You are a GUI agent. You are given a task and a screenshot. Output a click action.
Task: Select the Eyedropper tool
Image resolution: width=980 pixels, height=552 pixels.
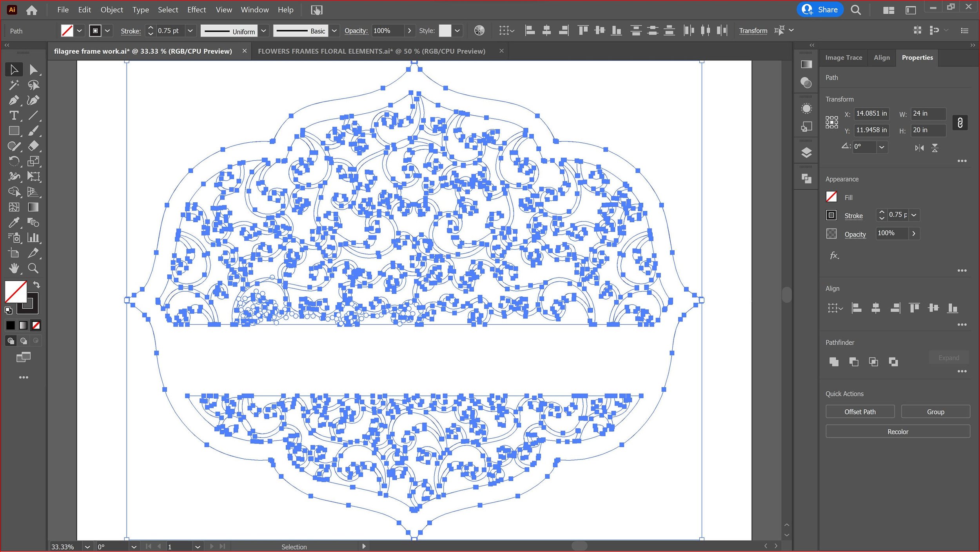(x=14, y=223)
